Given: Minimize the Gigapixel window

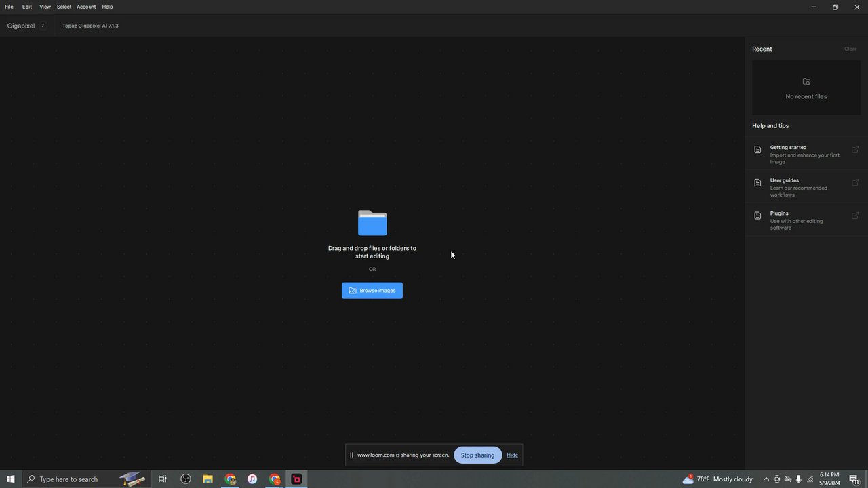Looking at the screenshot, I should coord(814,7).
